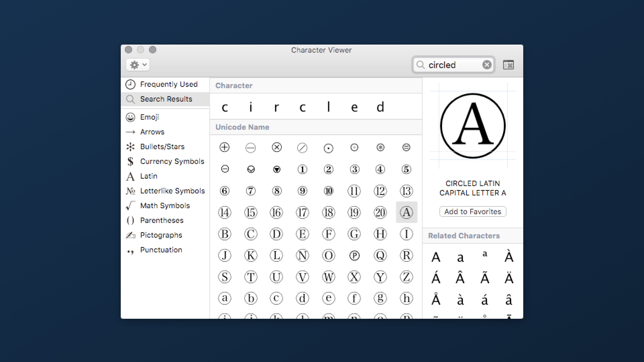Screen dimensions: 644x362
Task: Open the Letterlike Symbols category
Action: tap(165, 191)
